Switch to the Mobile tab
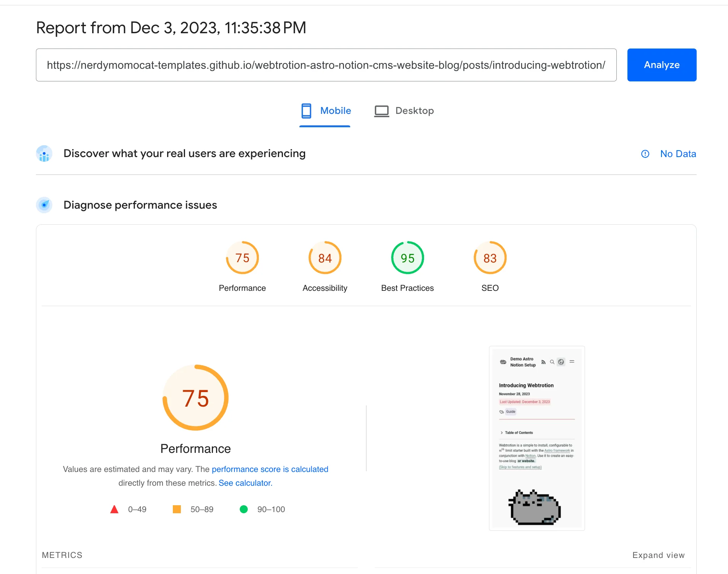Screen dimensions: 728x574 [x=325, y=111]
